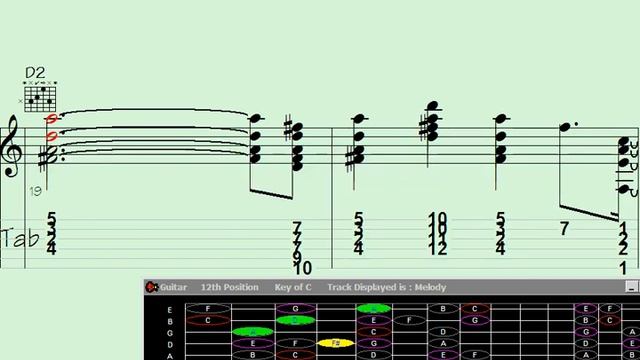Click the D2 chord name
The width and height of the screenshot is (640, 360).
(x=35, y=73)
